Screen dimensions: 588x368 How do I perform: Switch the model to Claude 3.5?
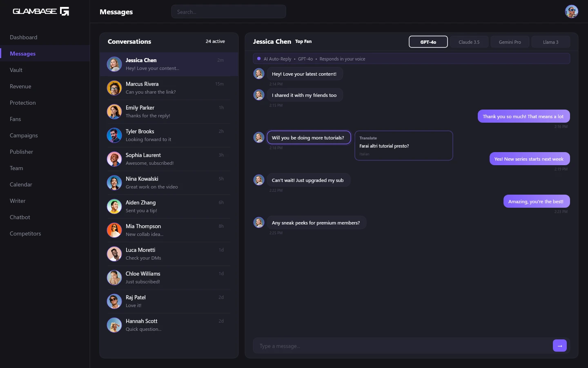click(469, 42)
